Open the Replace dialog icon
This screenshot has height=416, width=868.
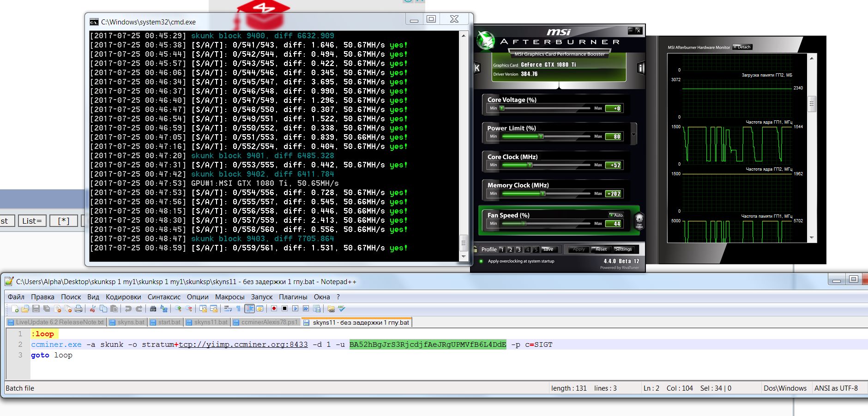(x=164, y=309)
